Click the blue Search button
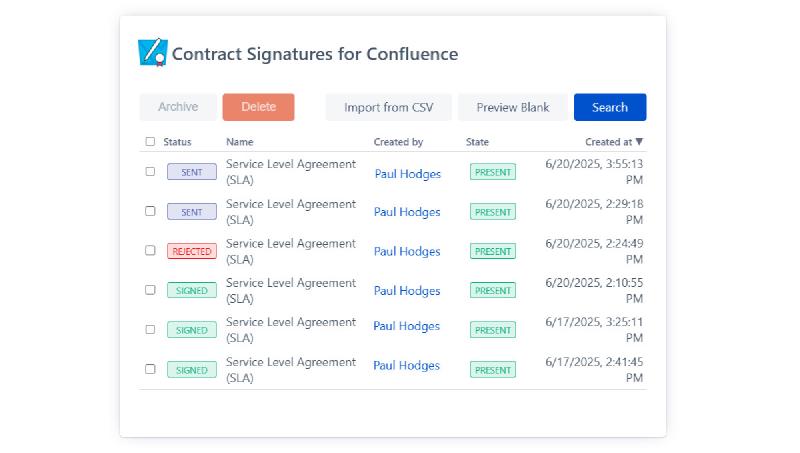This screenshot has width=800, height=453. [x=610, y=107]
